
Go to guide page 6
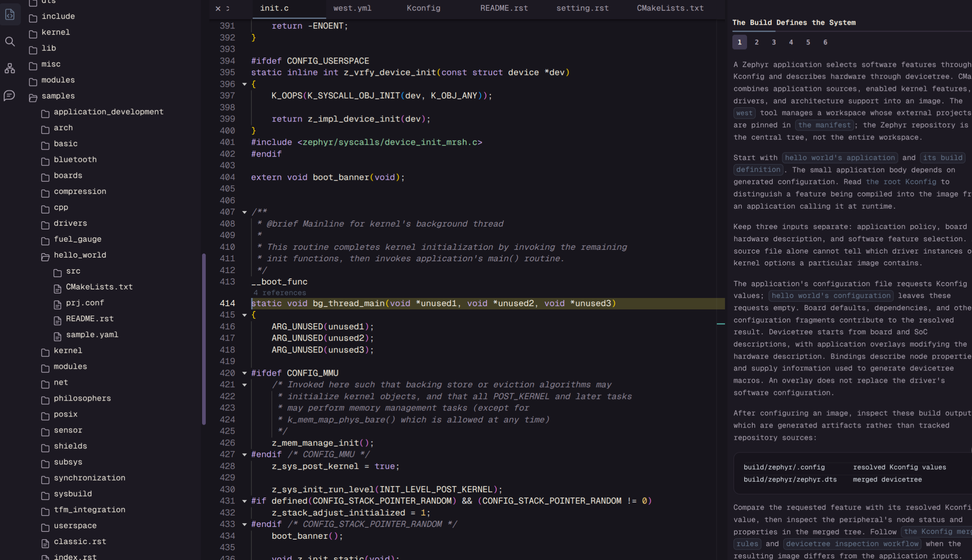825,42
